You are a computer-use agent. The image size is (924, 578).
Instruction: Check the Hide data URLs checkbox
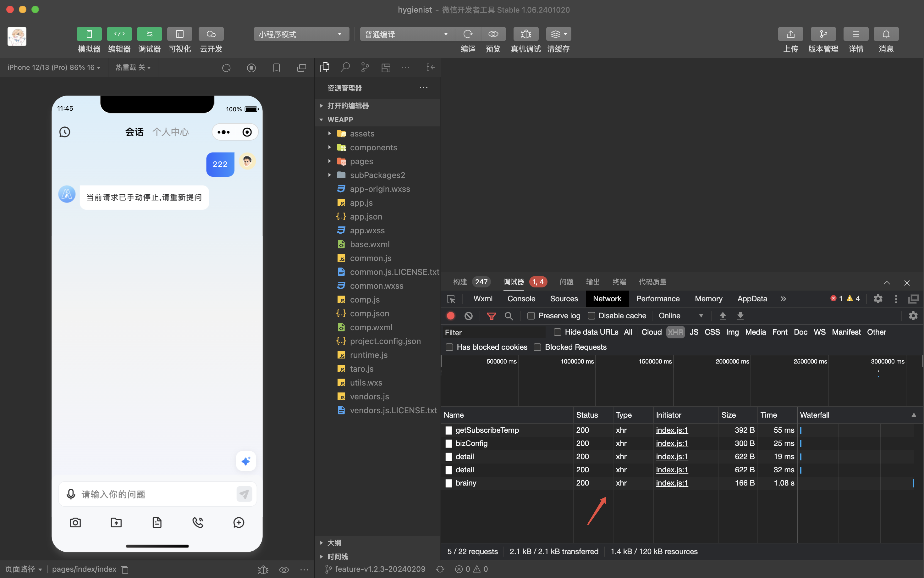(557, 332)
